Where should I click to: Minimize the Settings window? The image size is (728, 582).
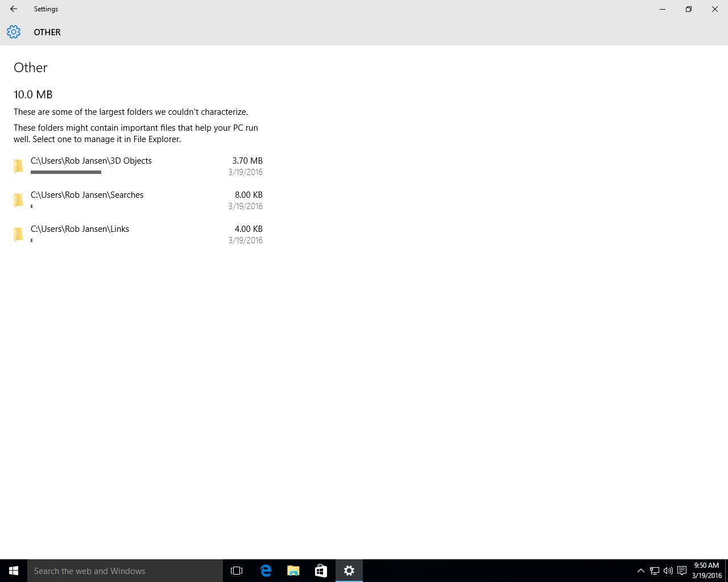point(663,9)
